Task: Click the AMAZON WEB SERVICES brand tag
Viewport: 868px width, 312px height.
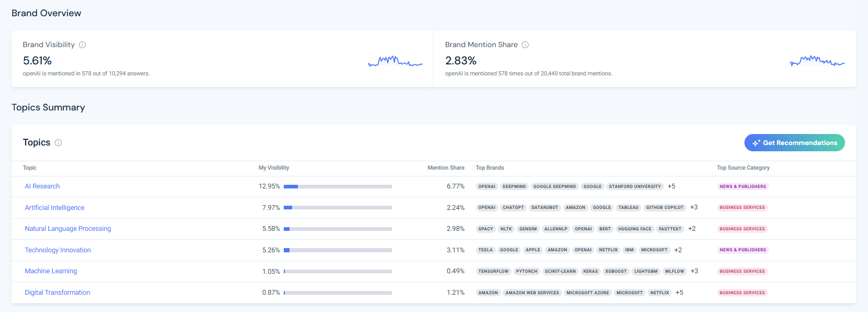Action: 532,293
